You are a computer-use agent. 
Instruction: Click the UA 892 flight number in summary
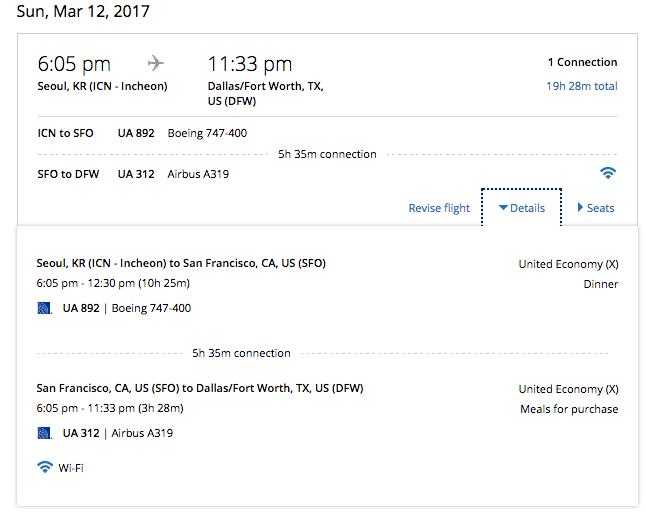[x=136, y=133]
